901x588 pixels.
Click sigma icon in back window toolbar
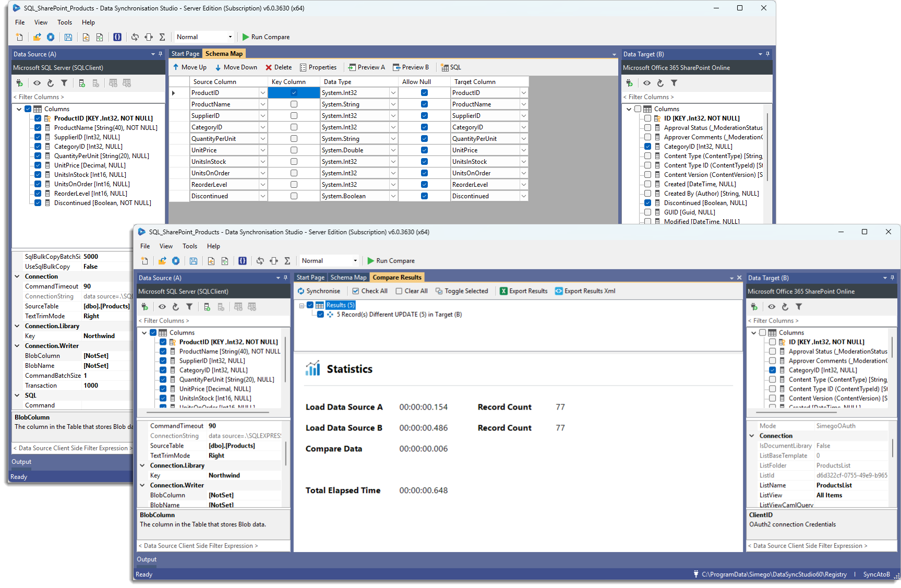point(162,37)
